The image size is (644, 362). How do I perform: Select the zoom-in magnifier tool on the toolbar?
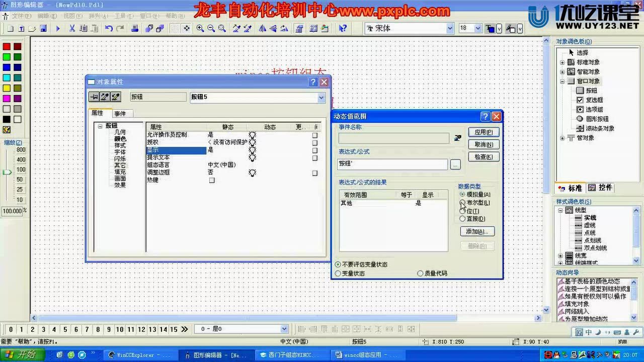199,29
